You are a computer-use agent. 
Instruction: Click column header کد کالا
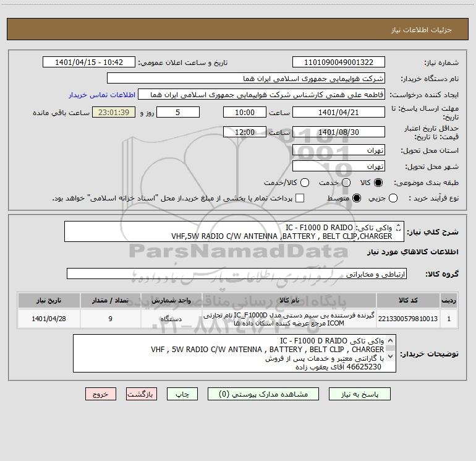[x=408, y=301]
